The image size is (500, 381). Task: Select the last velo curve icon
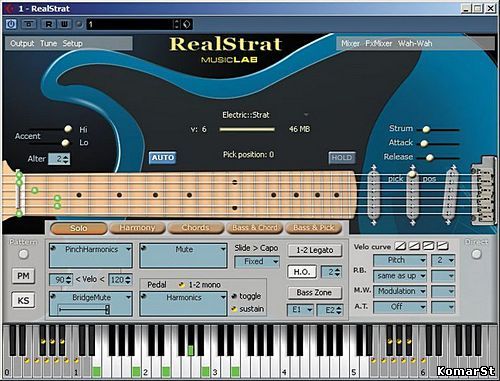click(442, 246)
